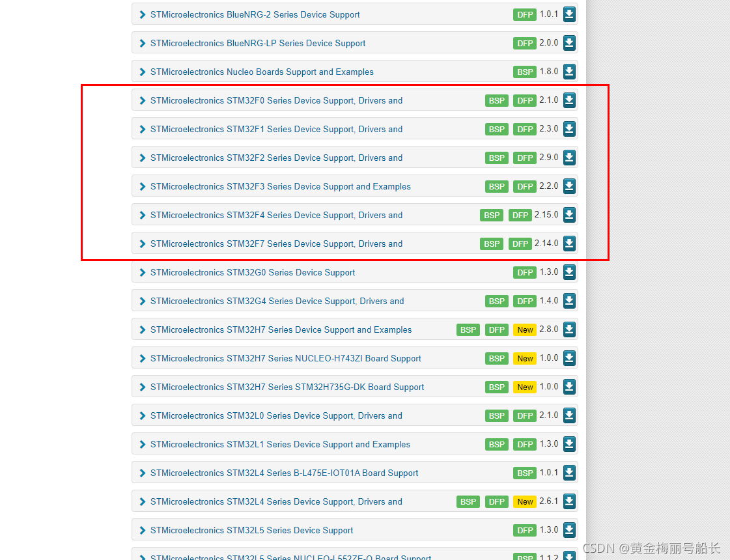Viewport: 730px width, 560px height.
Task: Download the NUCLEO-H743ZI Board Support pack
Action: click(569, 358)
